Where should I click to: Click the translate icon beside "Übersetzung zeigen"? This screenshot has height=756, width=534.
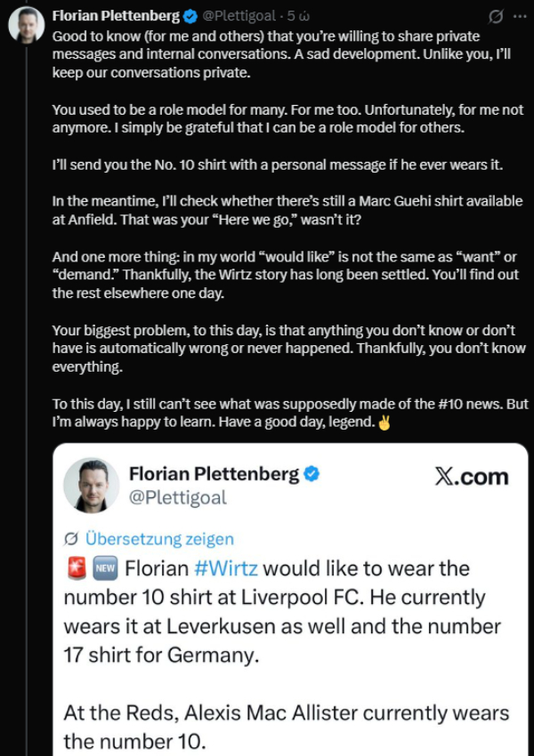click(71, 539)
